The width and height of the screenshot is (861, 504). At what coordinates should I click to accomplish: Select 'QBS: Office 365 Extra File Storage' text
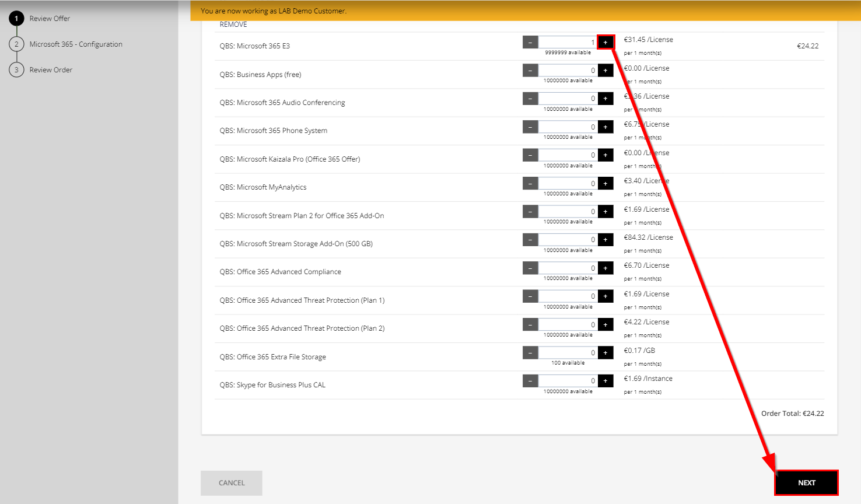click(273, 357)
